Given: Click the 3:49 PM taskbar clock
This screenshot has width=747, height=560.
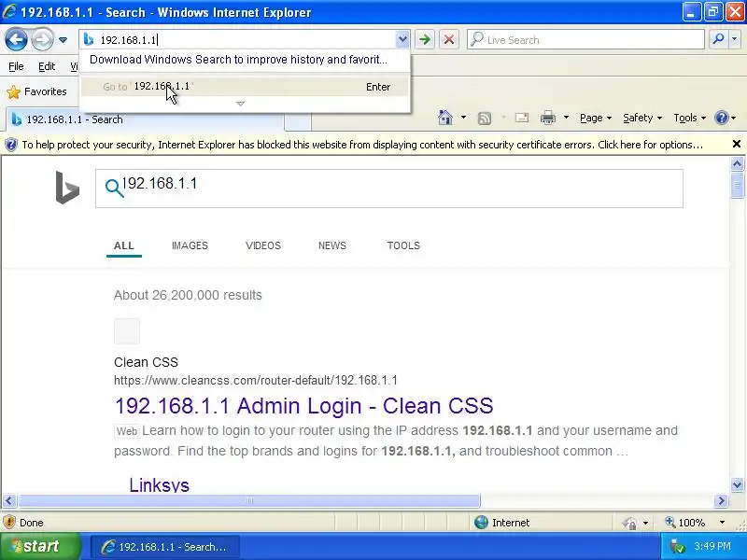Looking at the screenshot, I should pyautogui.click(x=712, y=547).
